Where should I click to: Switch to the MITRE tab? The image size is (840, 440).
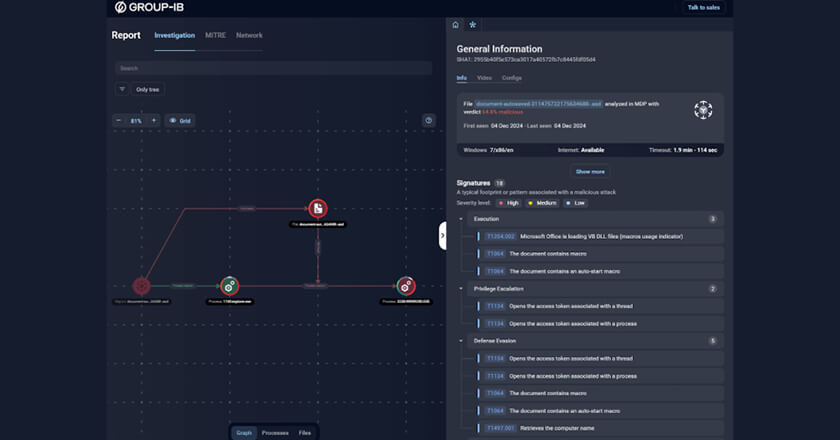(x=215, y=35)
